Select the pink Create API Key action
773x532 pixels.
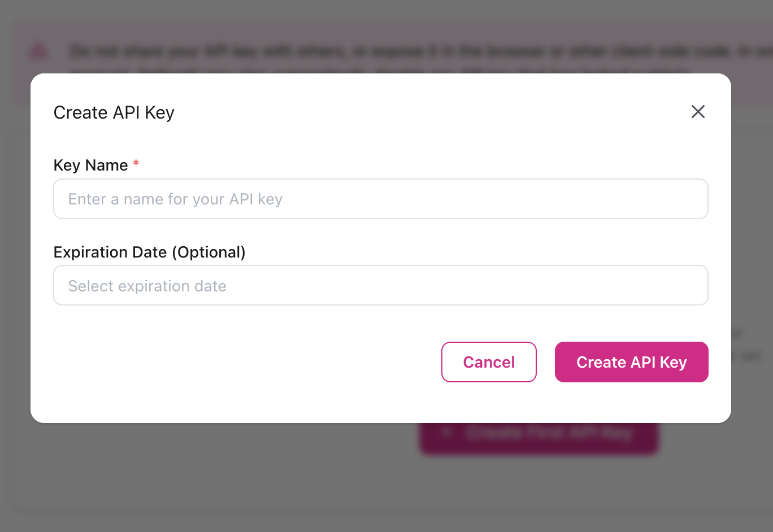point(631,362)
